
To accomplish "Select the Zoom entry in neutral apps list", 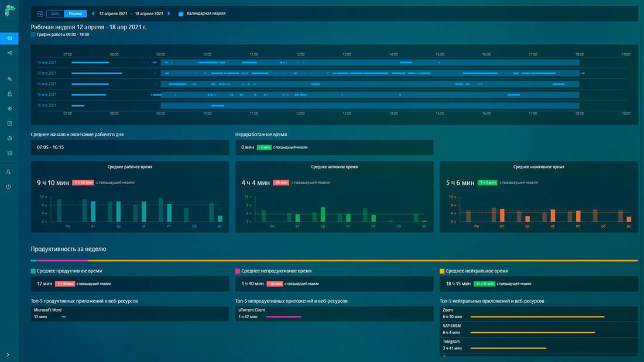I will [x=448, y=310].
